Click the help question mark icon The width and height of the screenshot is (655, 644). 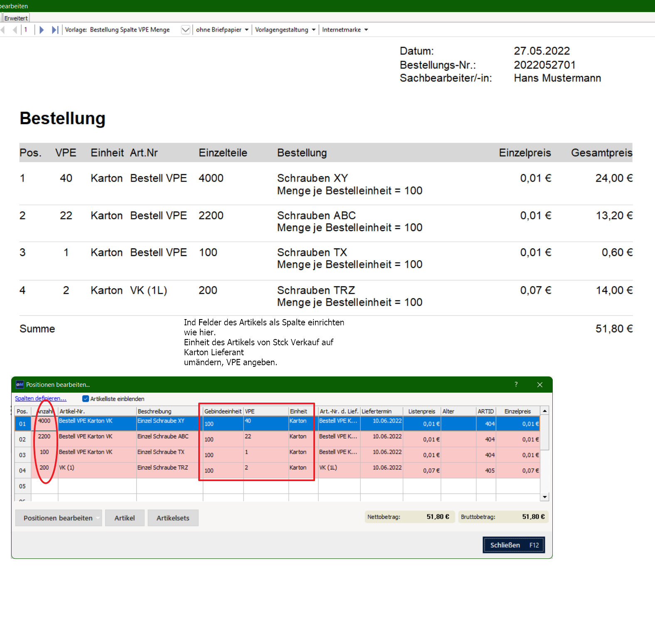(516, 384)
